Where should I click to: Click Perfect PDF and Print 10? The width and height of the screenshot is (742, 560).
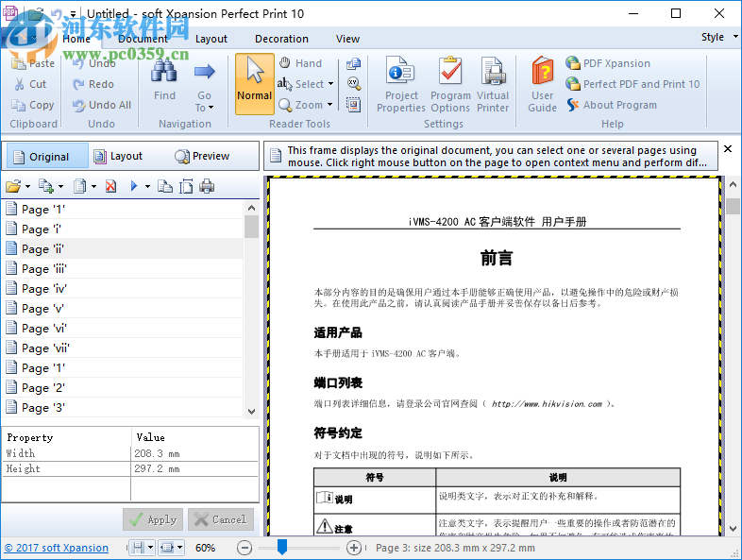pos(632,84)
